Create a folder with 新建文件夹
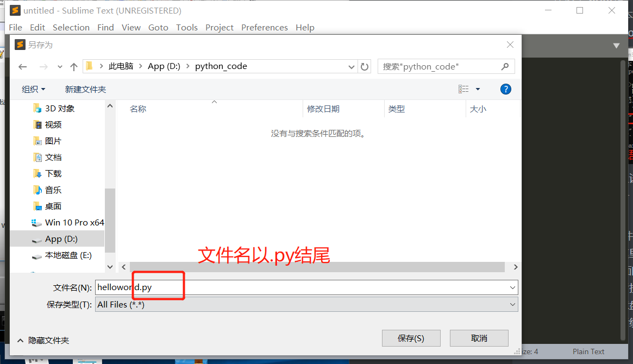Image resolution: width=633 pixels, height=364 pixels. coord(85,89)
